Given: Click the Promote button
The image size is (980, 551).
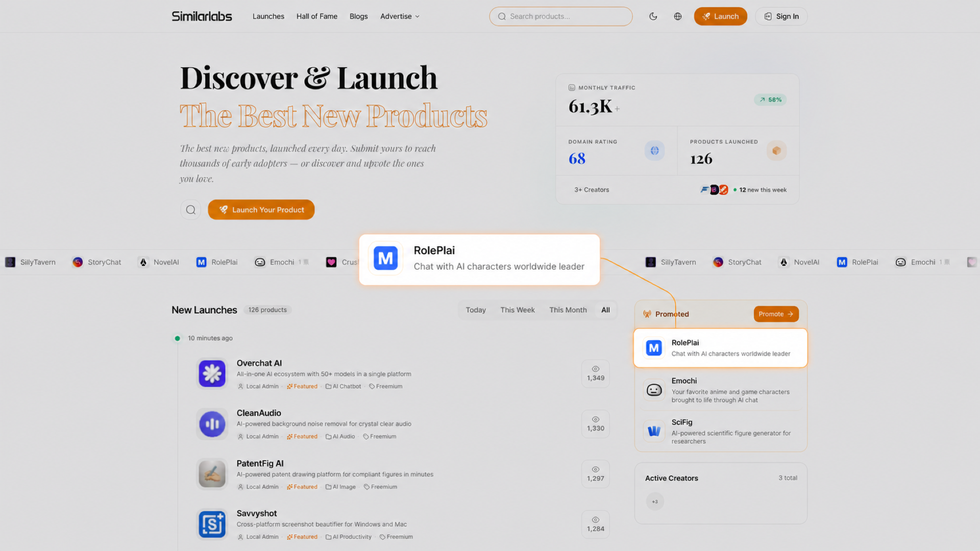Looking at the screenshot, I should point(776,314).
